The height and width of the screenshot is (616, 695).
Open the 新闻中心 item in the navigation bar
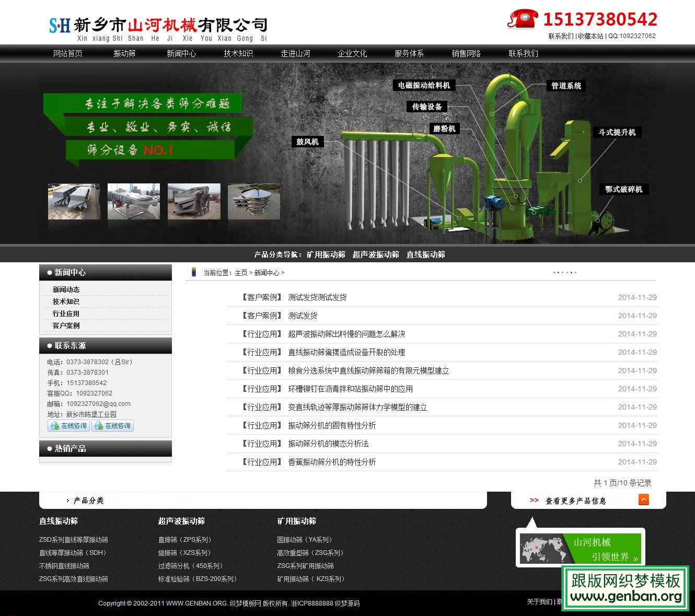click(x=181, y=53)
